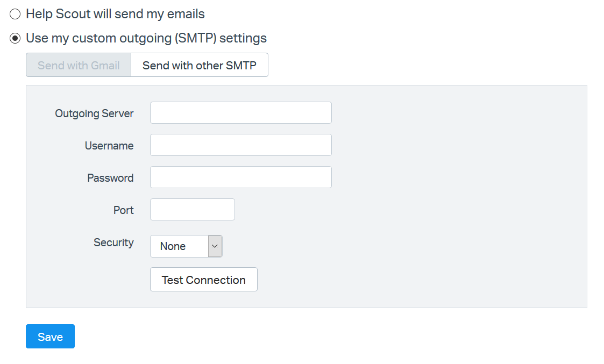Viewport: 604px width, 364px height.
Task: Click the 'Outgoing Server' field label
Action: 94,113
